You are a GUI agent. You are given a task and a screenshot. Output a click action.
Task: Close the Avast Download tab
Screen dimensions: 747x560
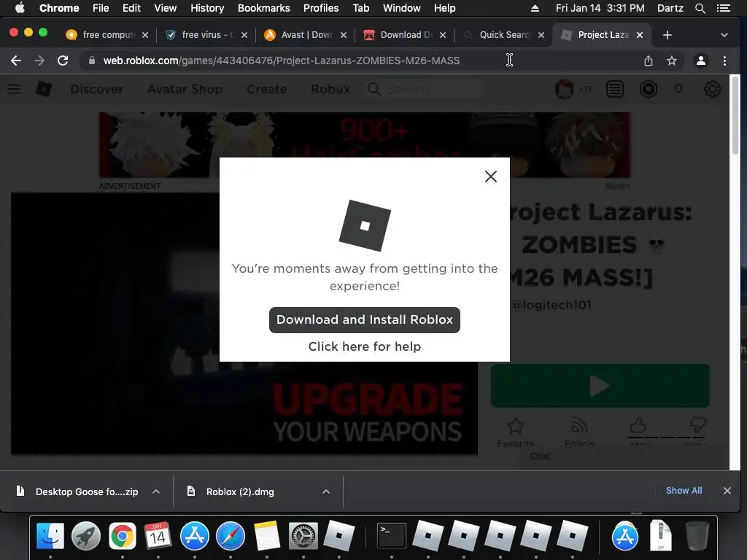344,35
